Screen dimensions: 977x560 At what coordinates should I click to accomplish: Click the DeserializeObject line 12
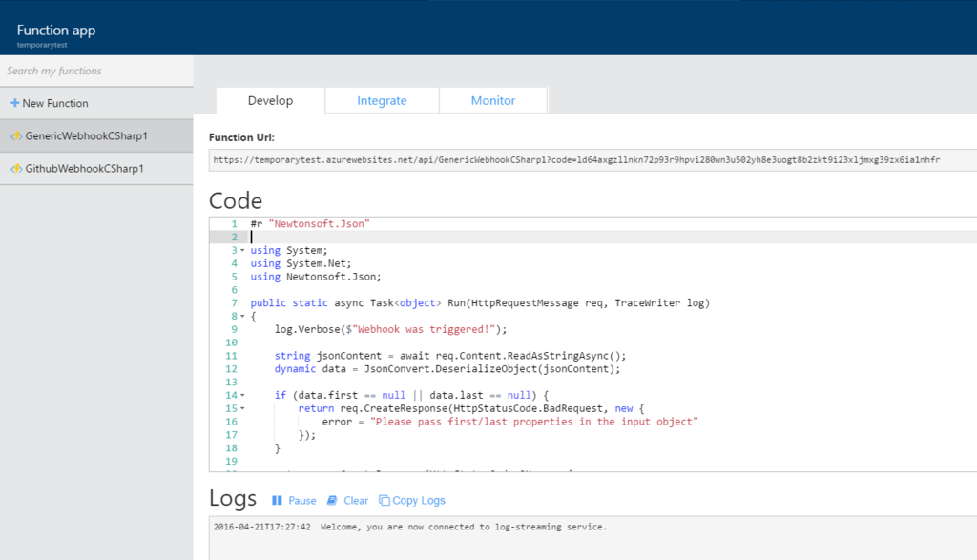(447, 369)
